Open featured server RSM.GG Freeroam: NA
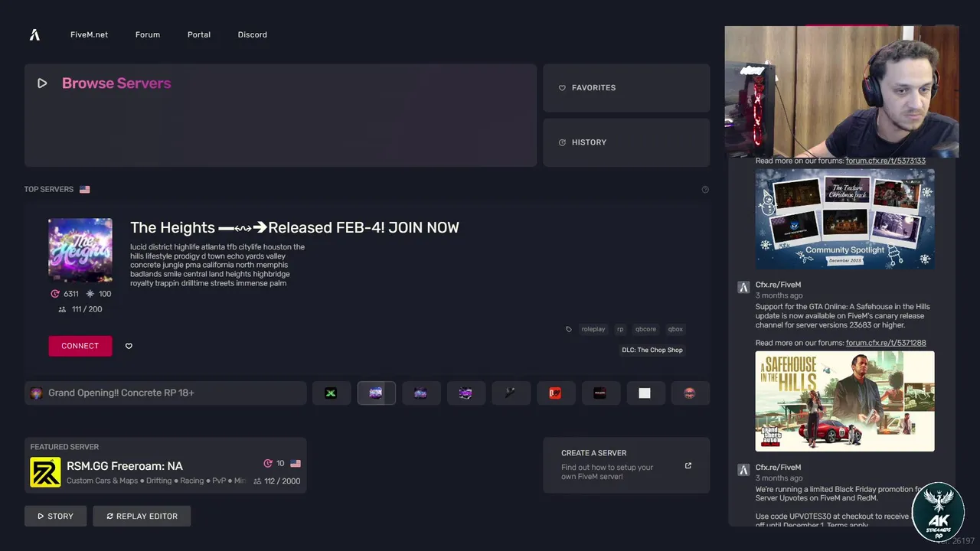The image size is (980, 551). pos(165,465)
